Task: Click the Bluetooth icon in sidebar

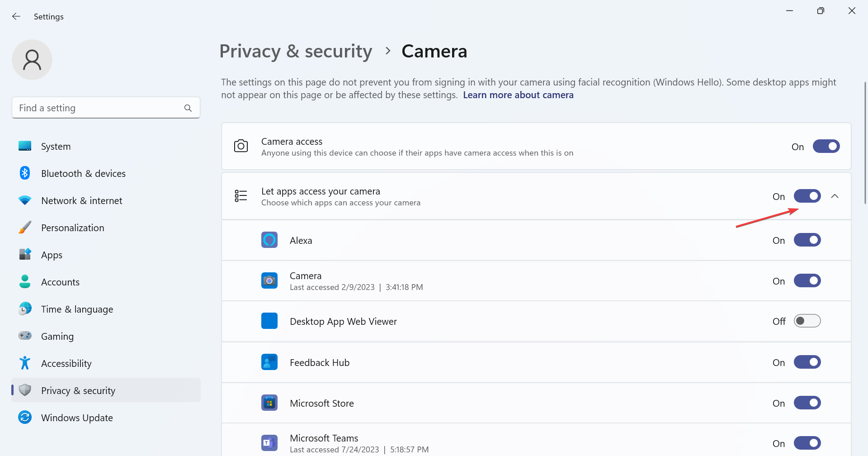Action: point(25,173)
